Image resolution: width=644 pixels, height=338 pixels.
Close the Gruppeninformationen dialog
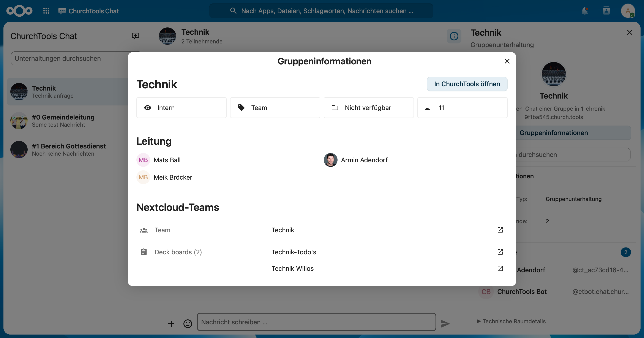507,61
